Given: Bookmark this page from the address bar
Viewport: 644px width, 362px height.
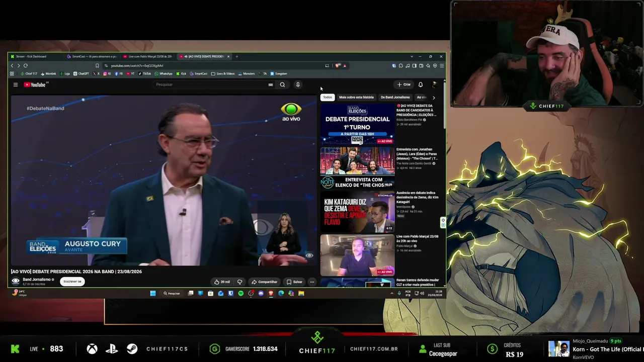Looking at the screenshot, I should point(97,66).
